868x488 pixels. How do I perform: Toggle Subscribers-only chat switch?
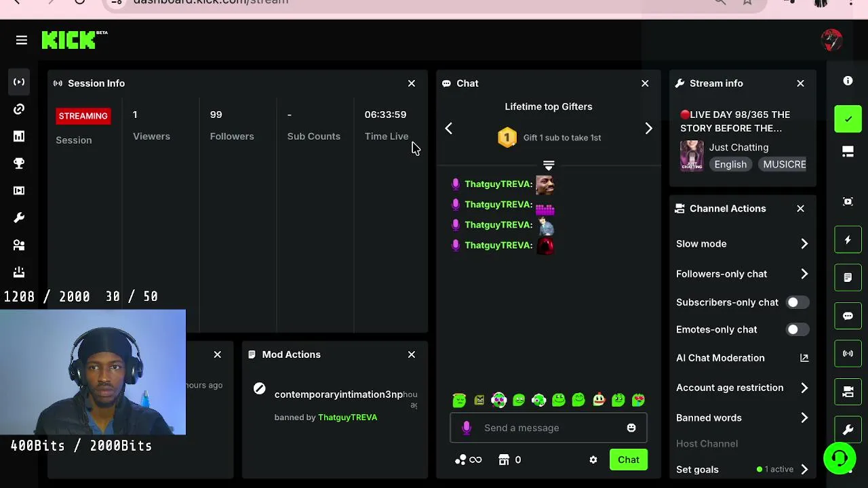[796, 302]
